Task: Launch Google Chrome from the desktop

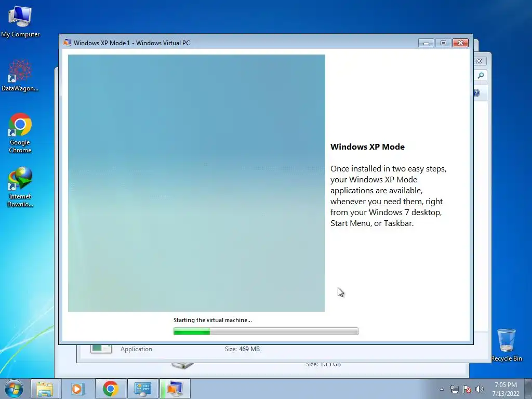Action: coord(20,132)
